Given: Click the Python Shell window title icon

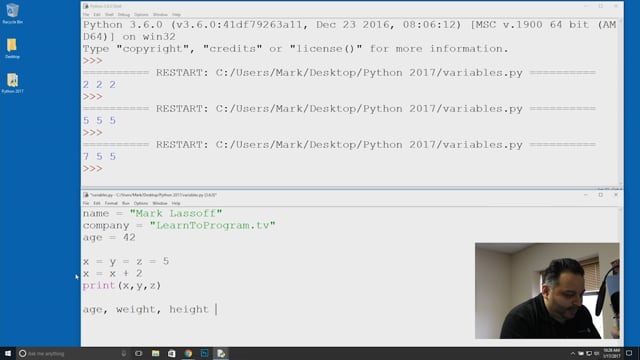Looking at the screenshot, I should (x=86, y=6).
